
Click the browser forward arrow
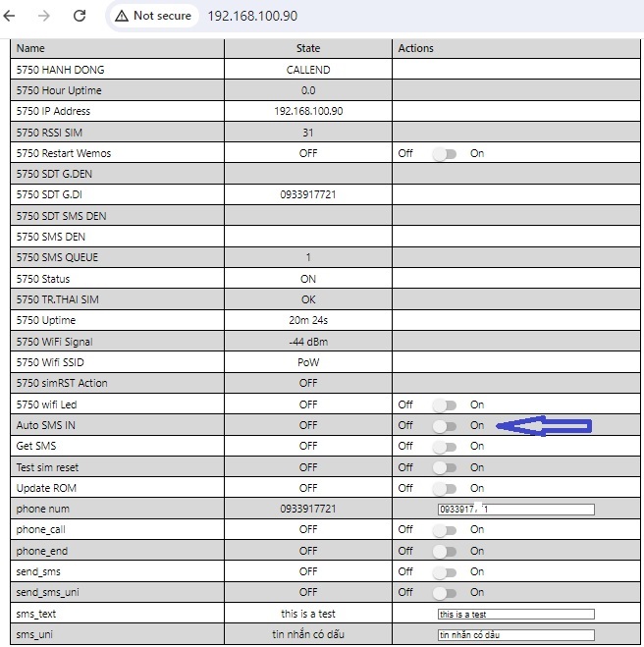tap(44, 16)
